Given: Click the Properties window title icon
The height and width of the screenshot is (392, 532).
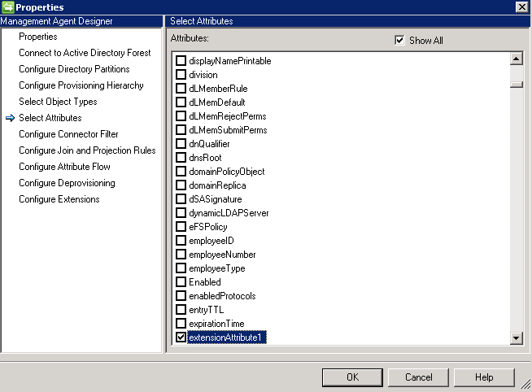Looking at the screenshot, I should [x=7, y=7].
